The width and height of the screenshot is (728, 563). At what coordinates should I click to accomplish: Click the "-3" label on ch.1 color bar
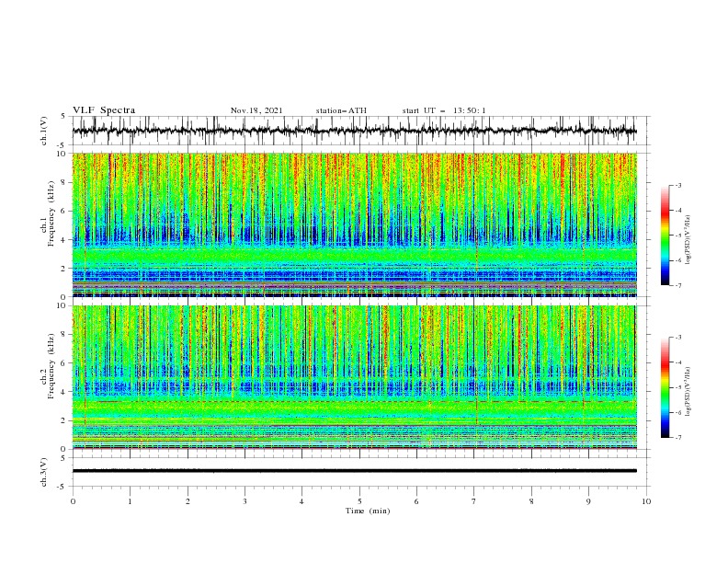(x=677, y=185)
